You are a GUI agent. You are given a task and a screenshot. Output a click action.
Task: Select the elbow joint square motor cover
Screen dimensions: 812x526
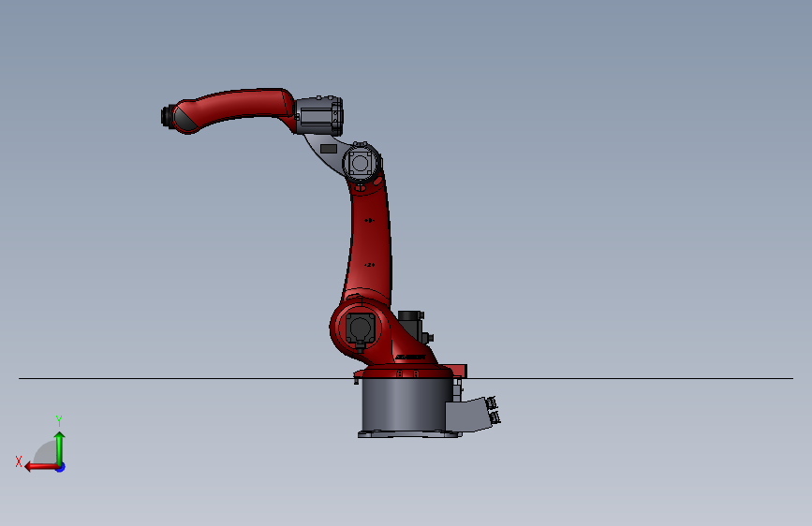coord(360,163)
